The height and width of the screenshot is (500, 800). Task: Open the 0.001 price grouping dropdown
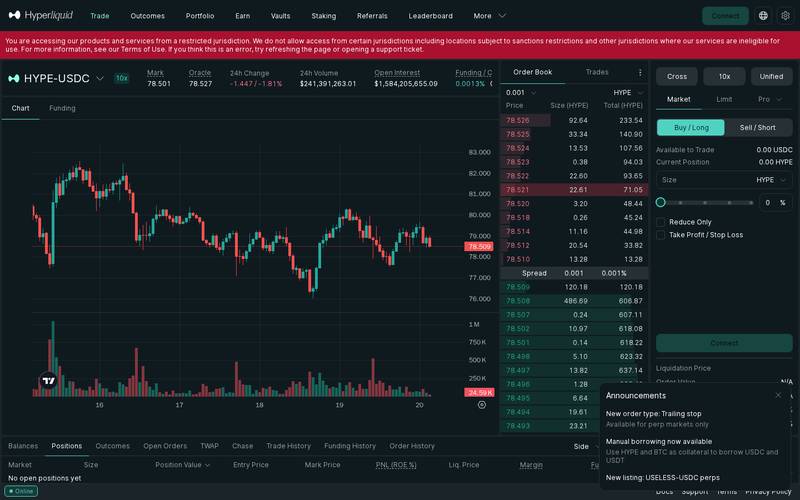521,92
